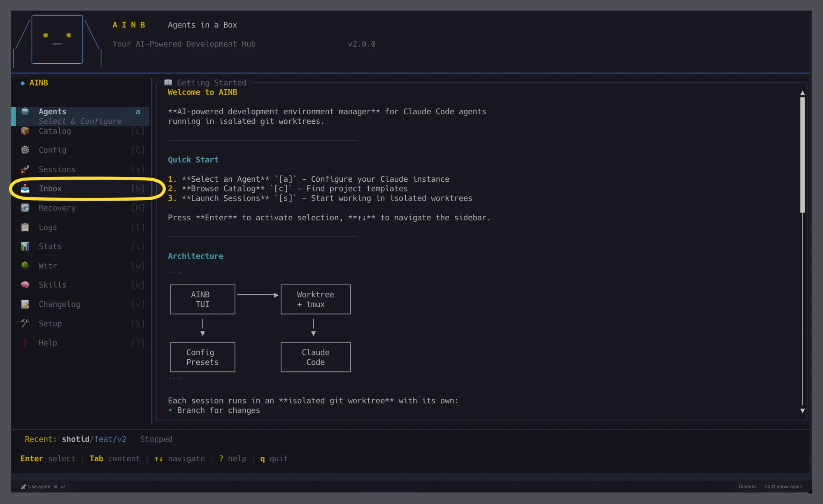823x504 pixels.
Task: Click the 'Select an Agent' quick start step
Action: [x=309, y=179]
